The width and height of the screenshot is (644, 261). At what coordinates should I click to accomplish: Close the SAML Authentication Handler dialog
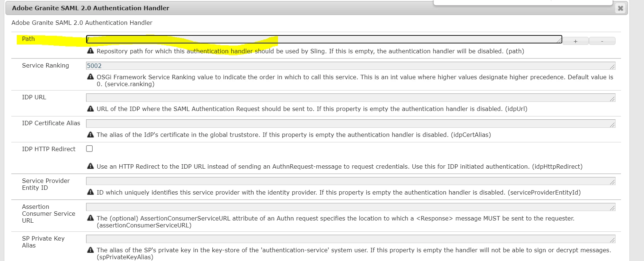[620, 8]
